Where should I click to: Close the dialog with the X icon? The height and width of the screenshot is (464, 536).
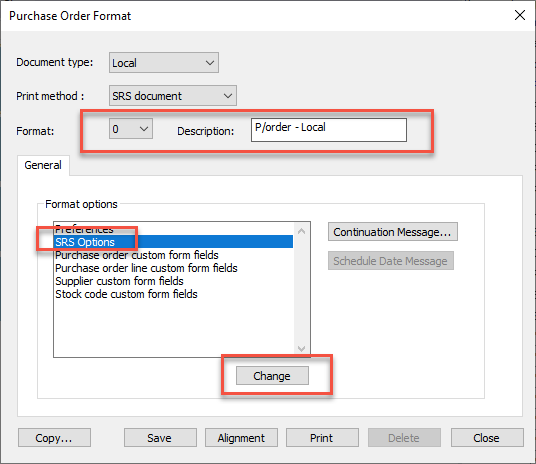(x=520, y=15)
